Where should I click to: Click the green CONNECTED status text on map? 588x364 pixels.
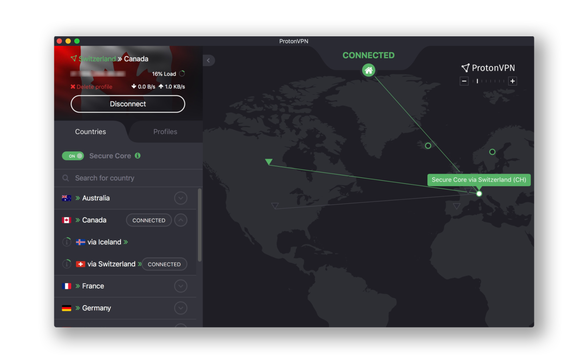368,55
